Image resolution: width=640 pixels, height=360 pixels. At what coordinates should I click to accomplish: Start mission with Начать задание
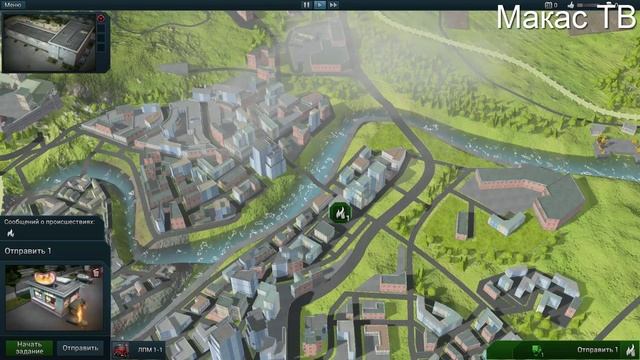click(29, 348)
